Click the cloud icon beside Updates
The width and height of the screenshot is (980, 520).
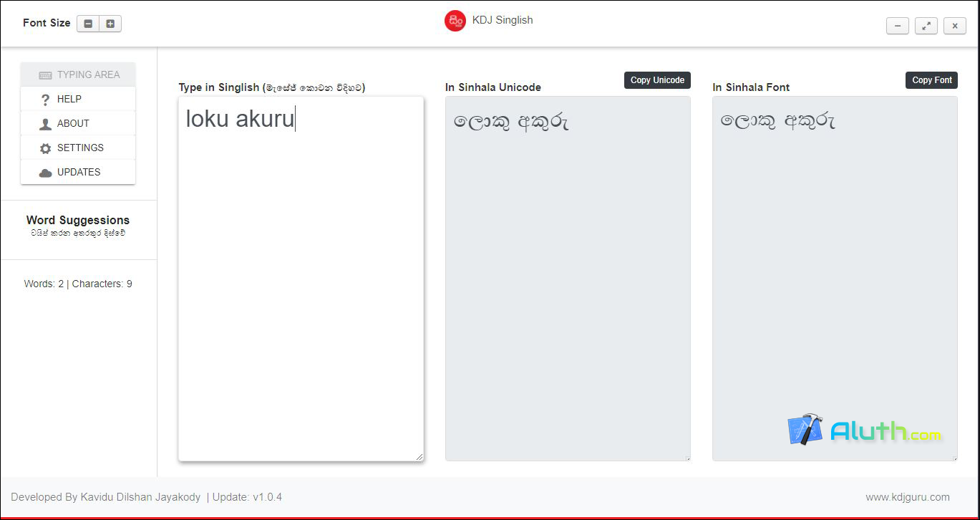pyautogui.click(x=45, y=173)
